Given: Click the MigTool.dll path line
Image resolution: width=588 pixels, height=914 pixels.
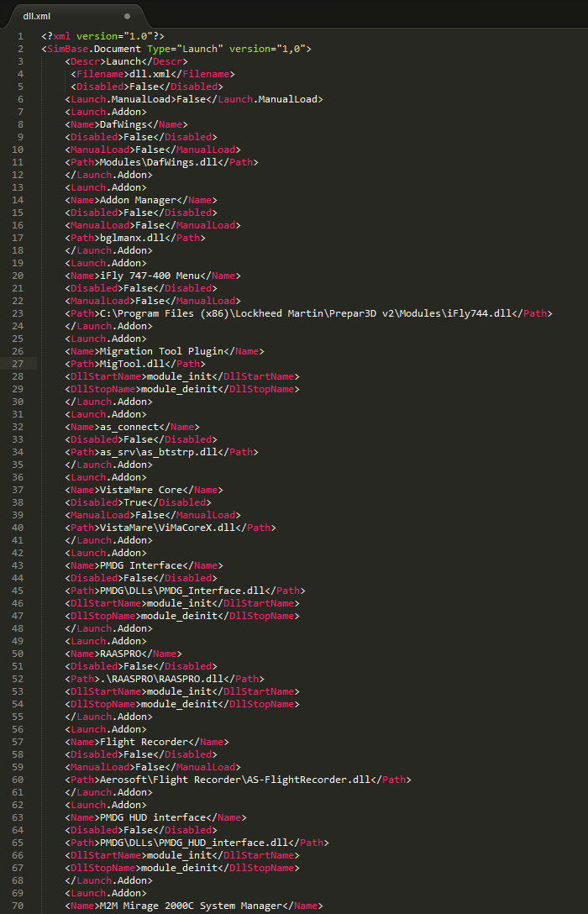Looking at the screenshot, I should click(x=135, y=364).
